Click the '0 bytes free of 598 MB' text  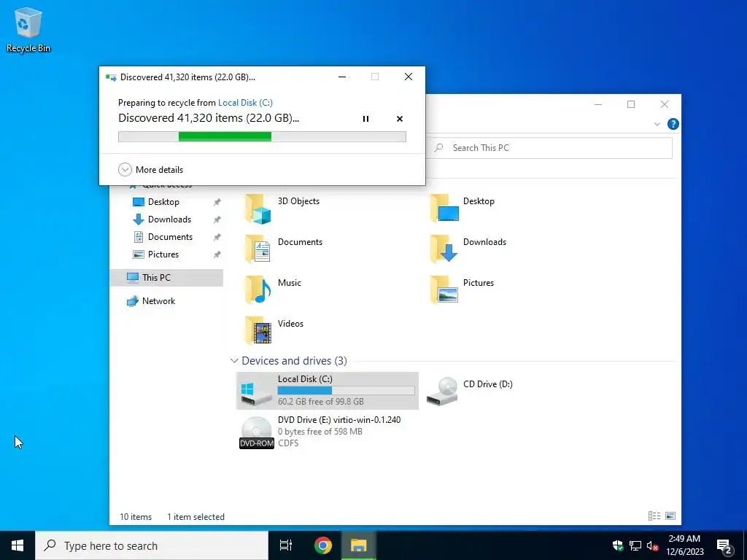[320, 432]
